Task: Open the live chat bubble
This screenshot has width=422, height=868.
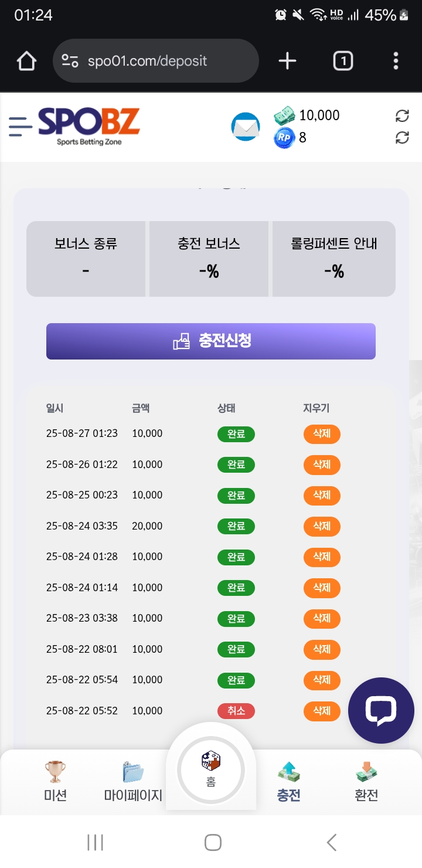Action: pos(381,710)
